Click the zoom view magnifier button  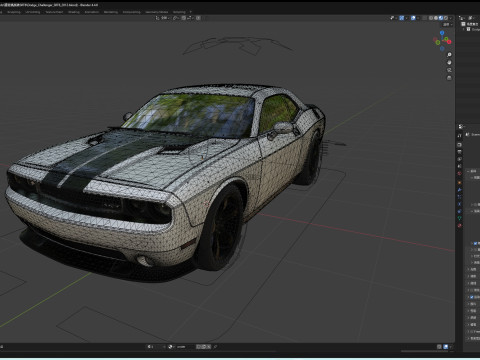point(449,54)
